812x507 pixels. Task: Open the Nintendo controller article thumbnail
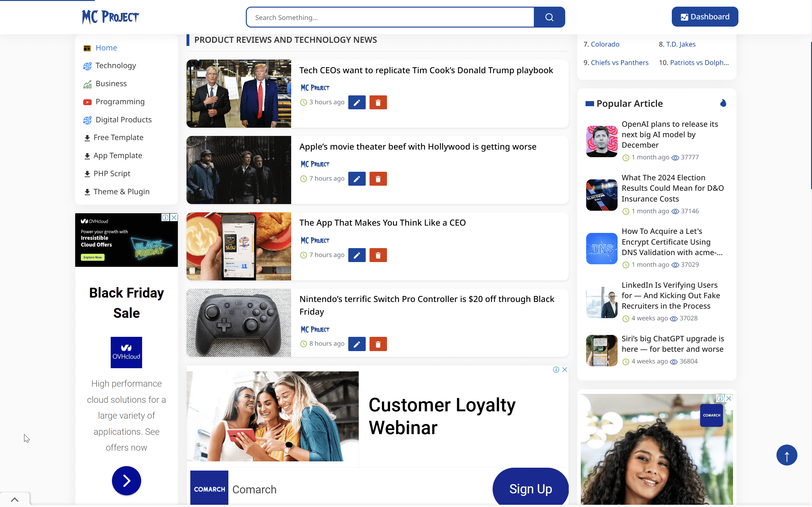coord(239,323)
